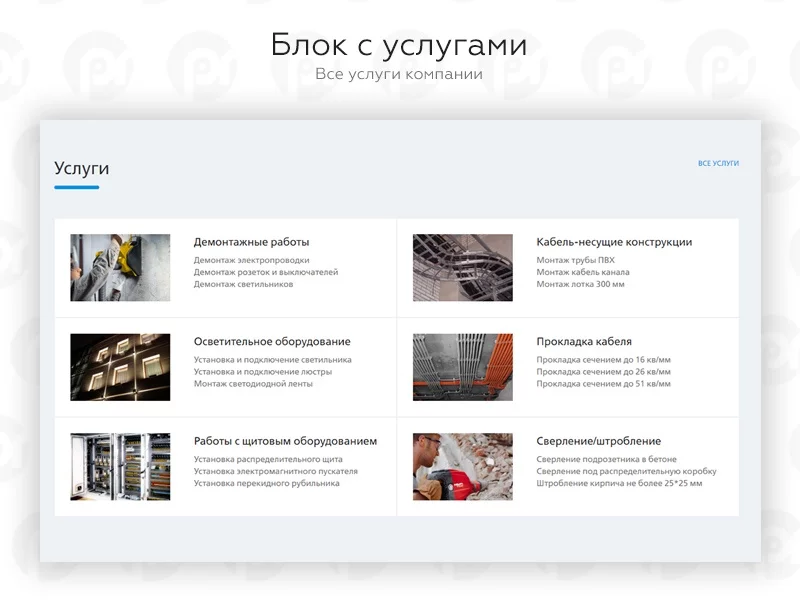
Task: Select the 'Сверление/штробление' service heading
Action: (598, 441)
